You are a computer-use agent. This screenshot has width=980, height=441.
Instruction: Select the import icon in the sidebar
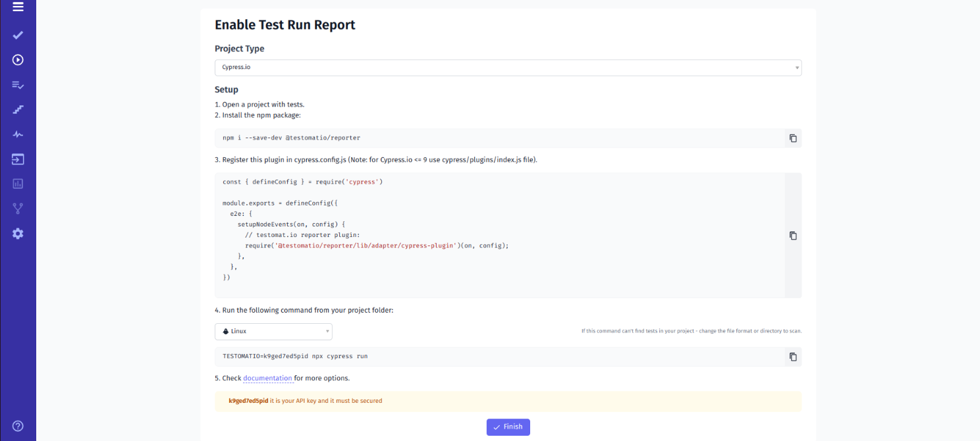pyautogui.click(x=18, y=159)
